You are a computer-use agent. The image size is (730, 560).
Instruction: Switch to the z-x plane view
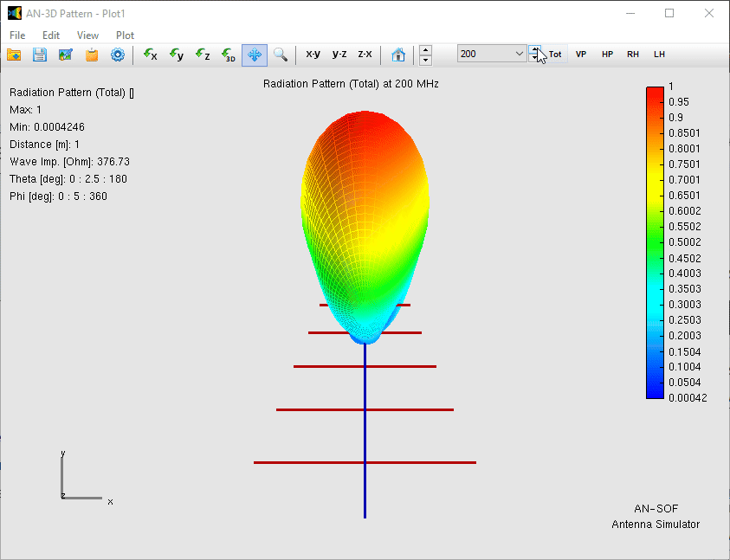coord(365,55)
